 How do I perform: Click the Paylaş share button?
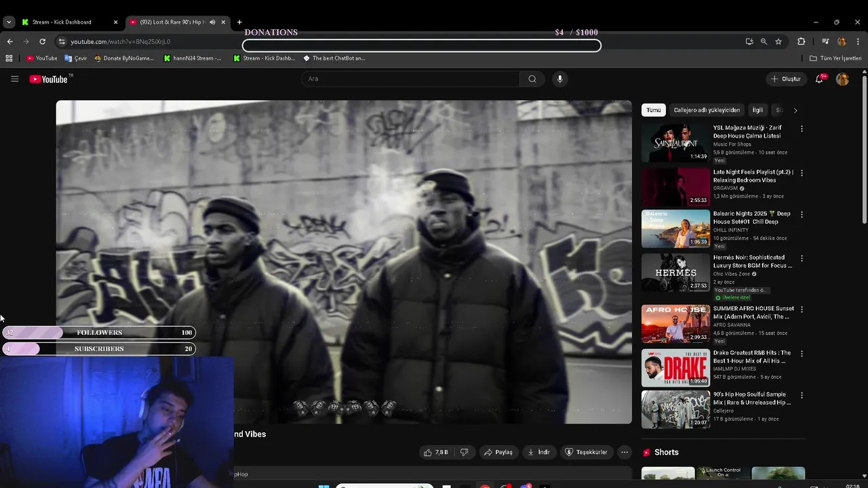pos(498,452)
